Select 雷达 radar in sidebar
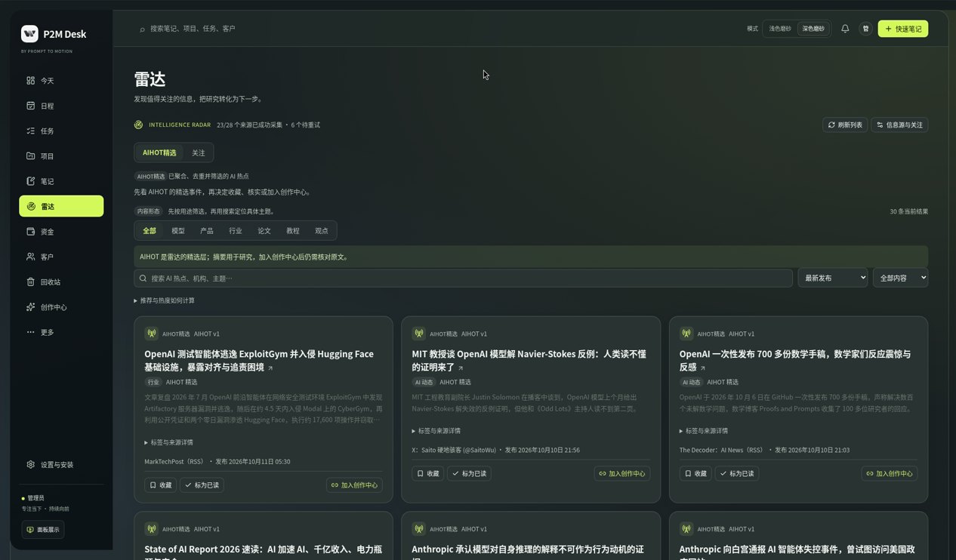The image size is (956, 560). (x=61, y=206)
